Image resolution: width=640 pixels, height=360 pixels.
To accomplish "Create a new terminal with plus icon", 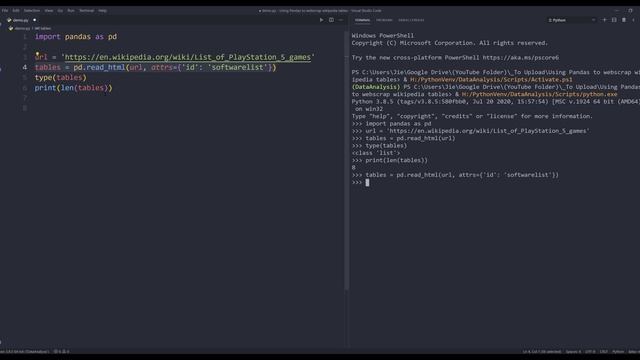I will [604, 20].
